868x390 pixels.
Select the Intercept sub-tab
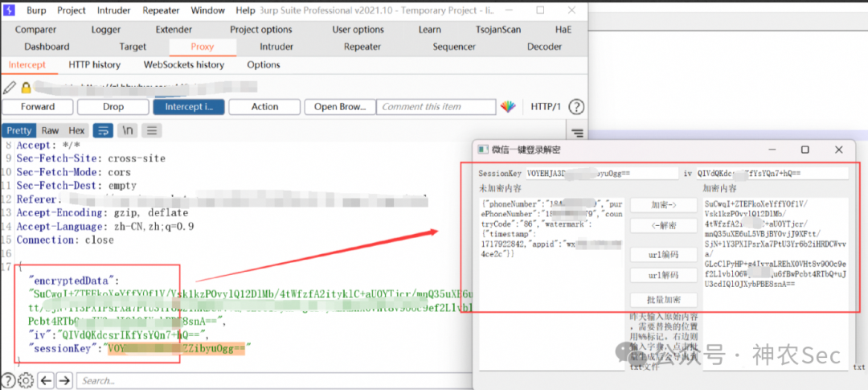pyautogui.click(x=27, y=65)
